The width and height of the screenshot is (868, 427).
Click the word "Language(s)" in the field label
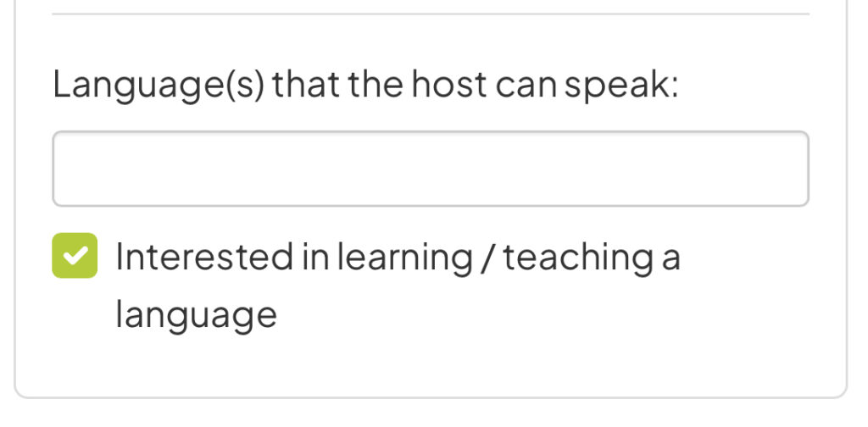159,86
